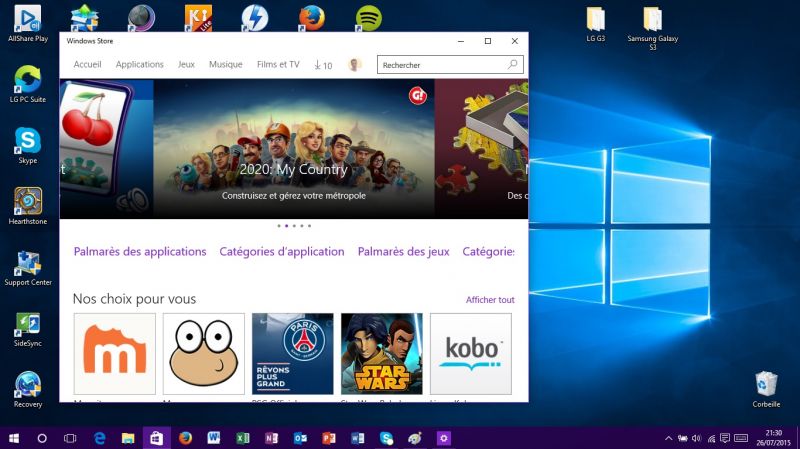Open Outlook from the taskbar
The height and width of the screenshot is (449, 800).
(300, 438)
